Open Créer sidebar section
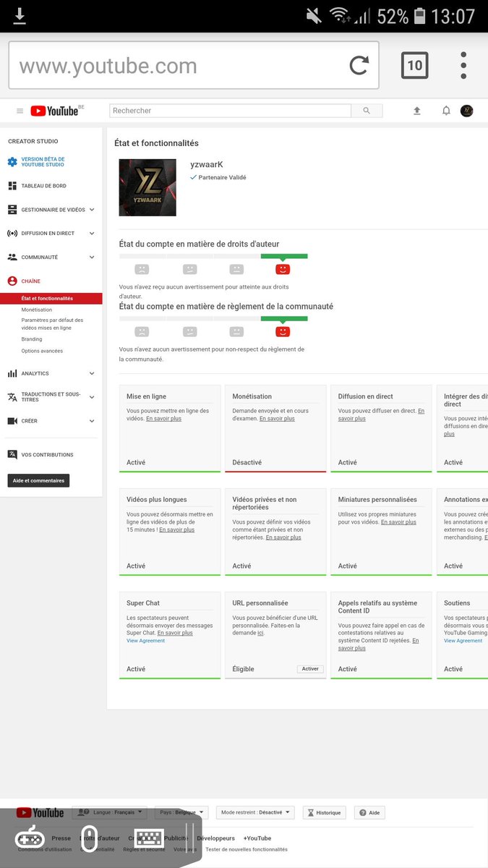The image size is (488, 868). click(x=29, y=421)
